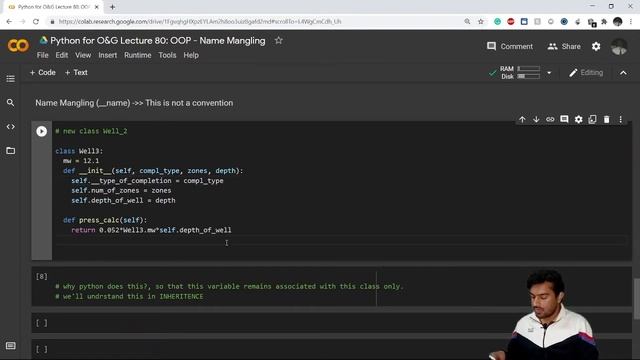Image resolution: width=640 pixels, height=360 pixels.
Task: Open the find and replace panel
Action: coord(11,102)
